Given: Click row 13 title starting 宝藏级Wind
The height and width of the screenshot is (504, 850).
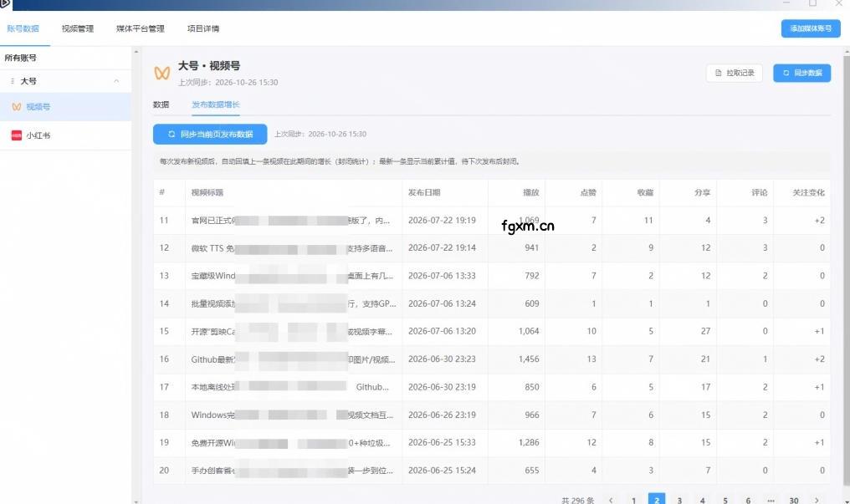Looking at the screenshot, I should [x=292, y=276].
